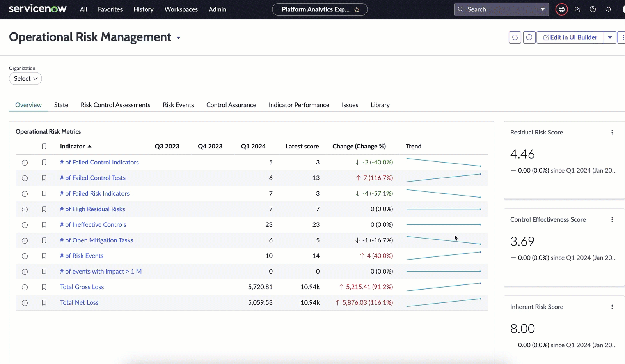
Task: Open info for # of Risk Events
Action: pyautogui.click(x=25, y=256)
